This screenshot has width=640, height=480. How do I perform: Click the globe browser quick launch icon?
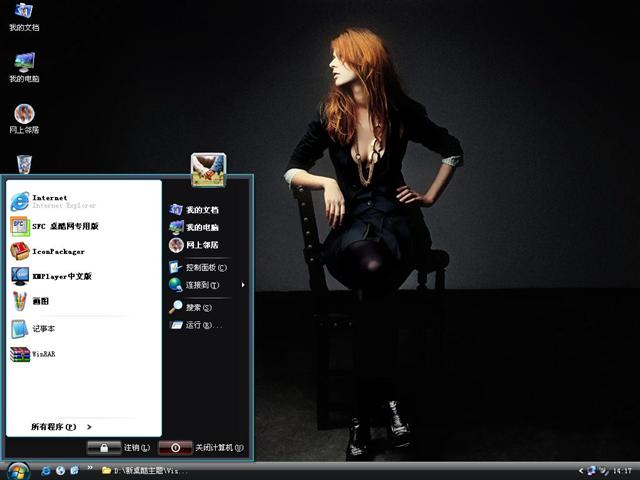tap(60, 471)
